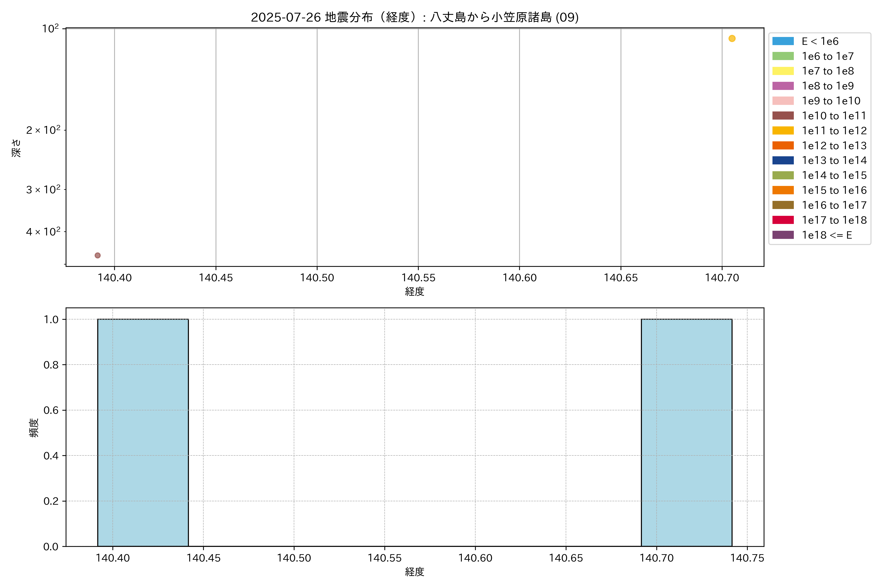Click the 140.55 tick on histogram axis
The image size is (882, 588).
tap(384, 558)
